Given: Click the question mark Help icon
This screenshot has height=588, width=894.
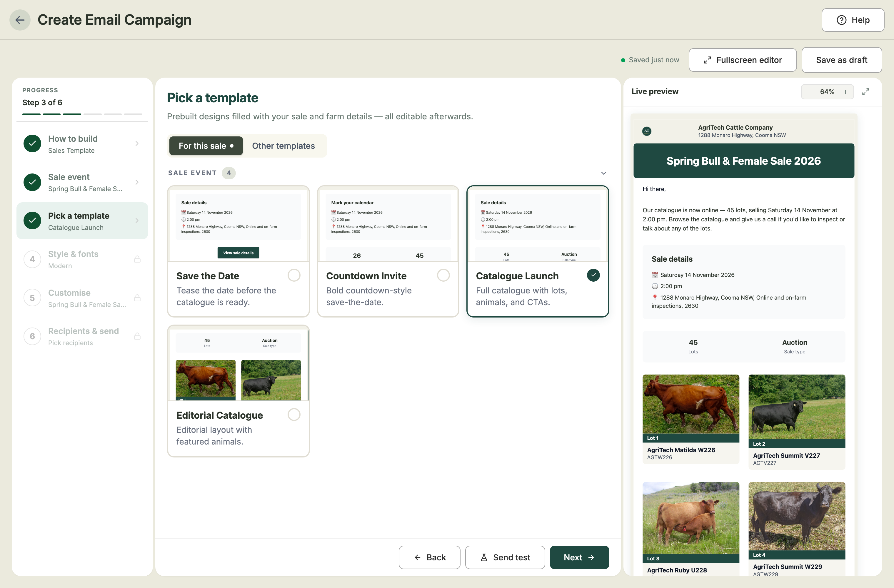Looking at the screenshot, I should (x=841, y=20).
